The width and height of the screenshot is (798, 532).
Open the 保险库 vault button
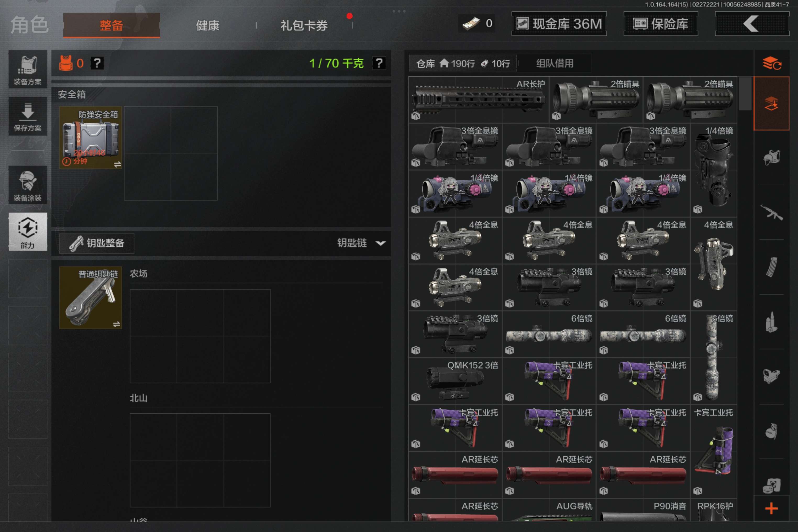pyautogui.click(x=660, y=24)
